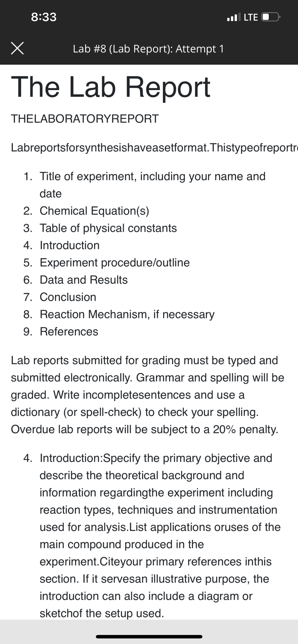Image resolution: width=298 pixels, height=644 pixels.
Task: Tap the 8:33 status bar clock
Action: point(44,17)
